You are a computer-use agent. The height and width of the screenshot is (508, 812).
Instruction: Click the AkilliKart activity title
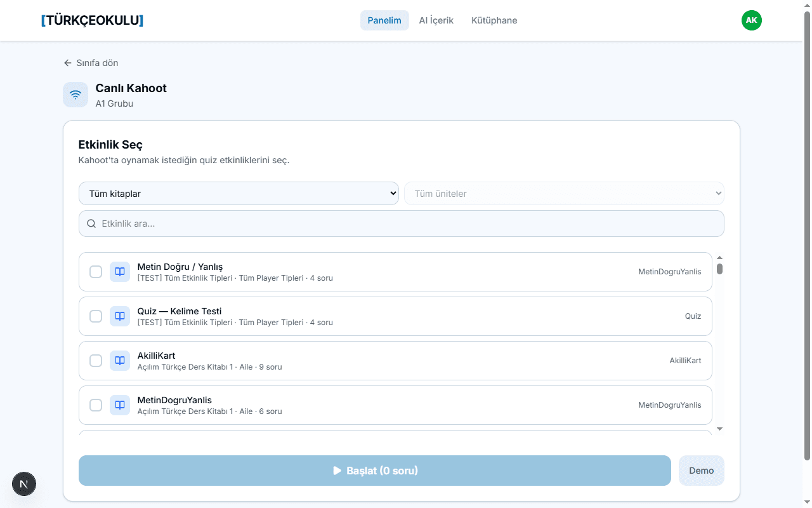click(x=157, y=356)
